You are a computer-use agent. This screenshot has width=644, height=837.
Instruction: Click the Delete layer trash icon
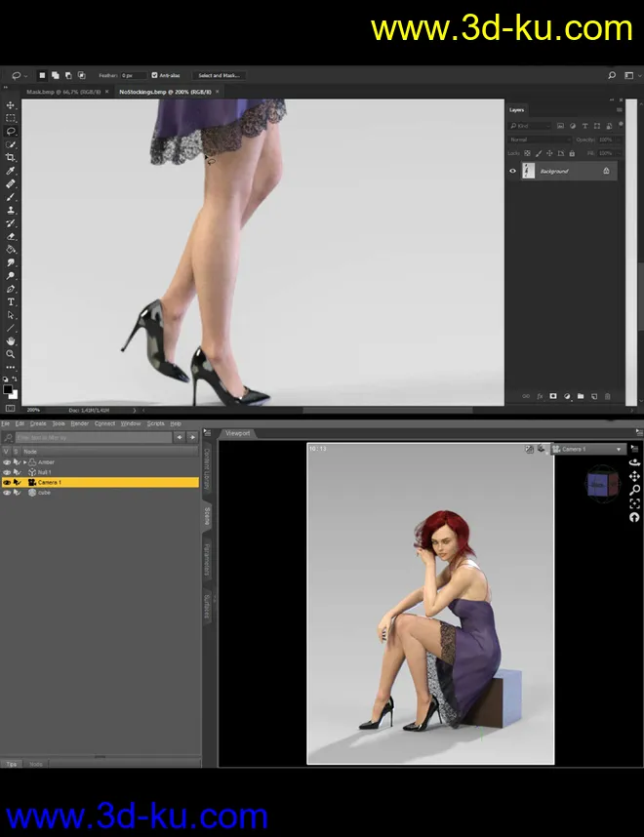[x=607, y=396]
